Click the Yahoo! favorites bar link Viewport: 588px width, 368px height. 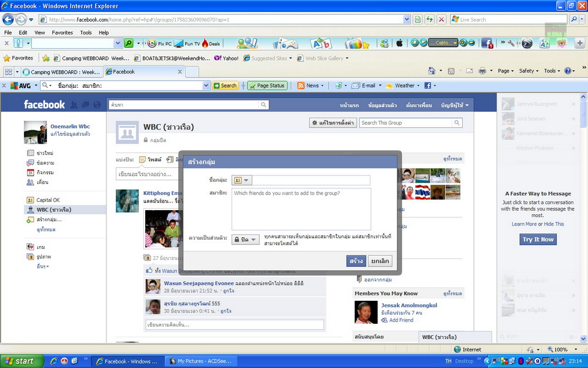point(226,58)
